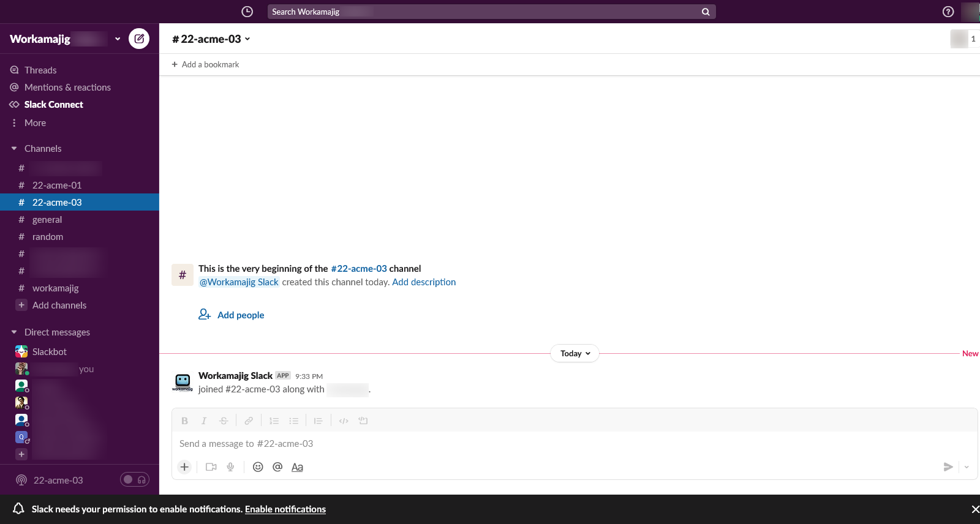The image size is (980, 524).
Task: Collapse the Direct messages section
Action: (x=14, y=332)
